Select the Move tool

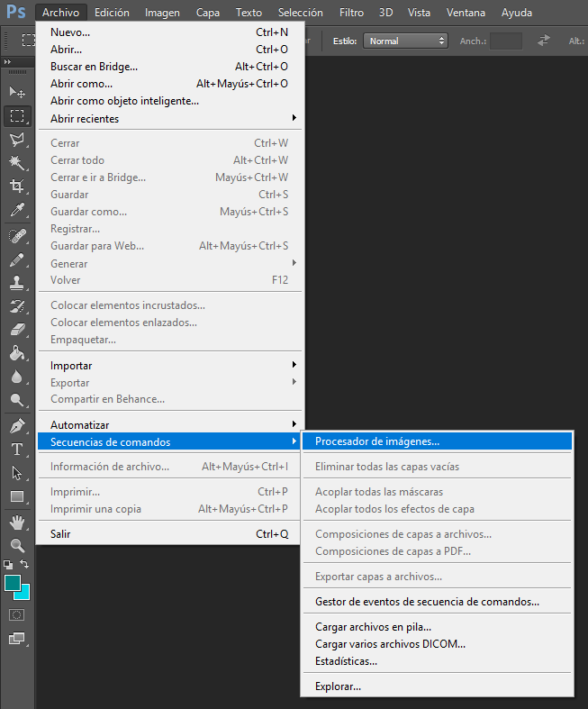click(x=17, y=92)
